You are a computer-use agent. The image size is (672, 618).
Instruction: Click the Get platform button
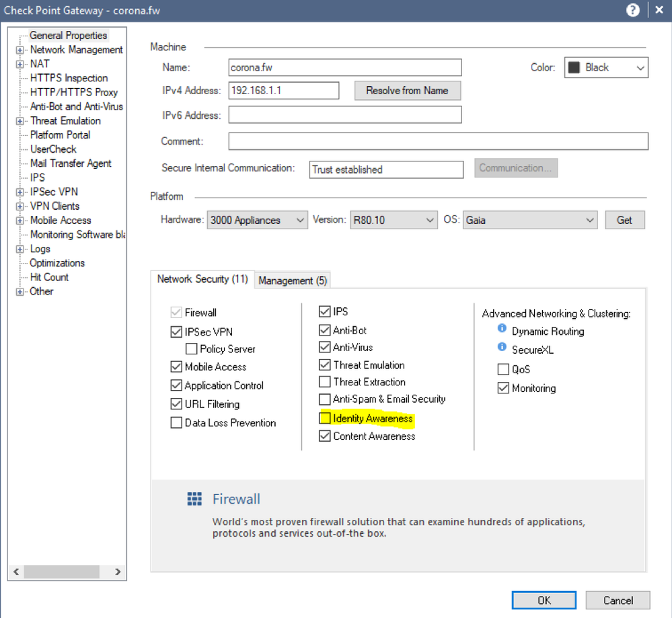point(624,221)
